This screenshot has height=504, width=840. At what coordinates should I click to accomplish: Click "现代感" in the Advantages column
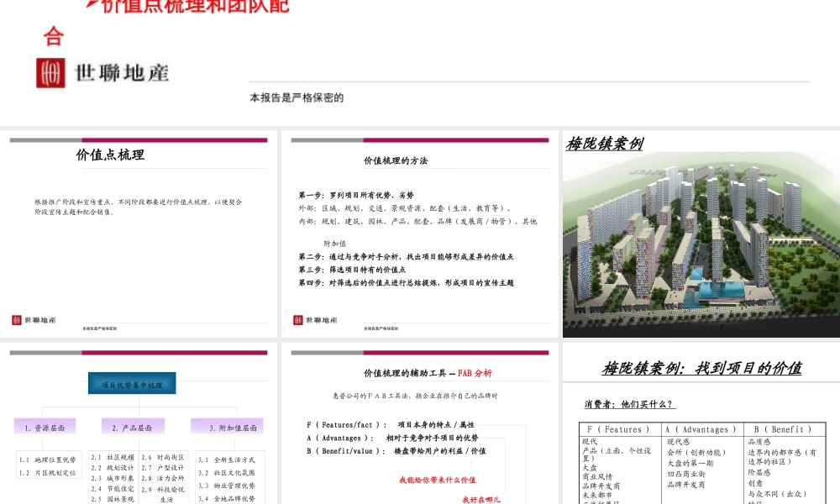click(678, 442)
